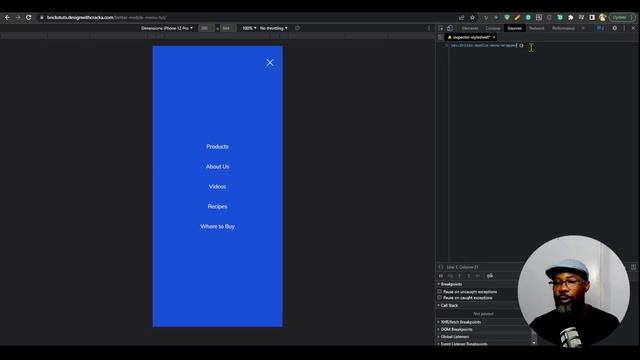Click the debugger Step button

point(478,276)
